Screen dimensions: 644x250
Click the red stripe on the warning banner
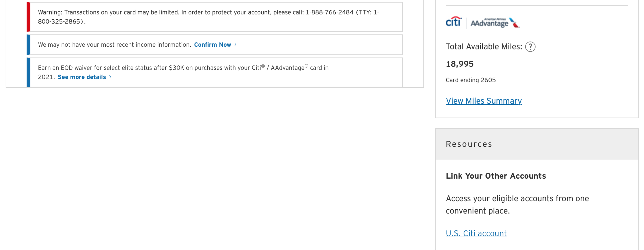pos(28,17)
